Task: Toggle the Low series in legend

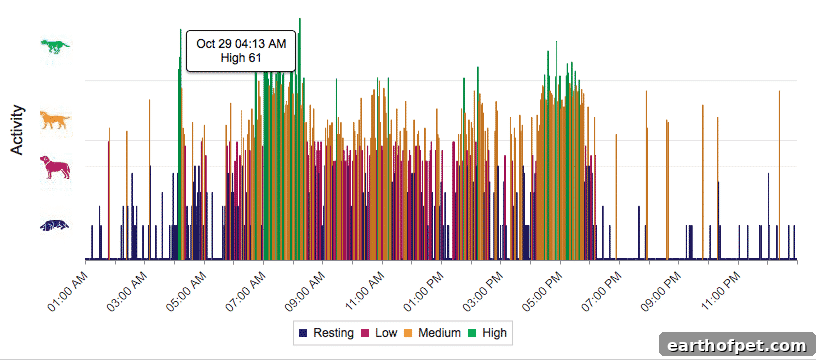Action: pyautogui.click(x=379, y=333)
